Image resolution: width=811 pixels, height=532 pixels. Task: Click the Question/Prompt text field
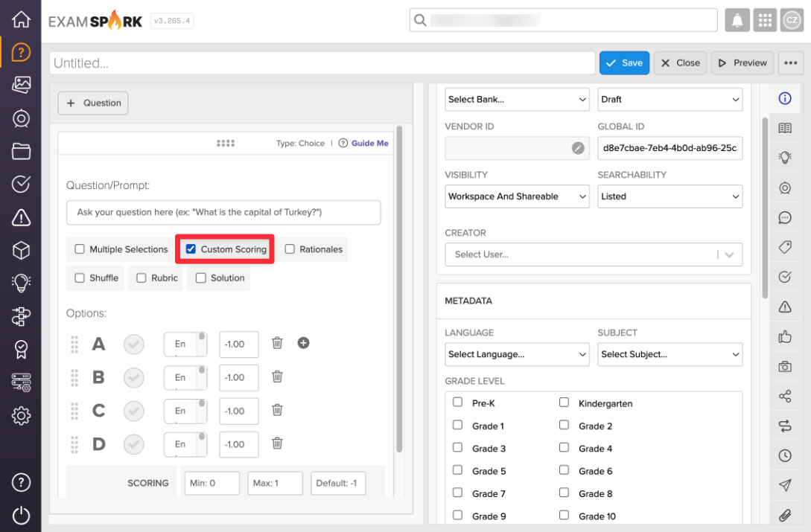coord(223,213)
